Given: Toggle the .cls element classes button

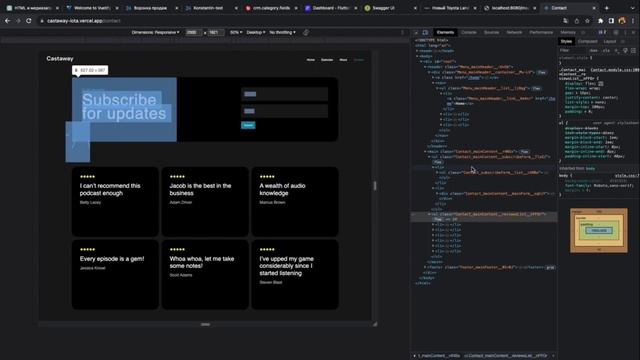Looking at the screenshot, I should (x=606, y=51).
